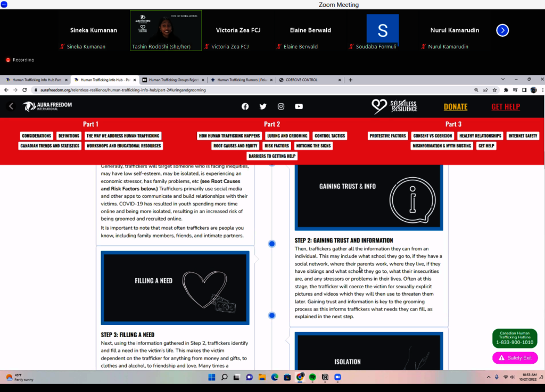Open a new browser tab
The height and width of the screenshot is (392, 545).
(x=350, y=80)
